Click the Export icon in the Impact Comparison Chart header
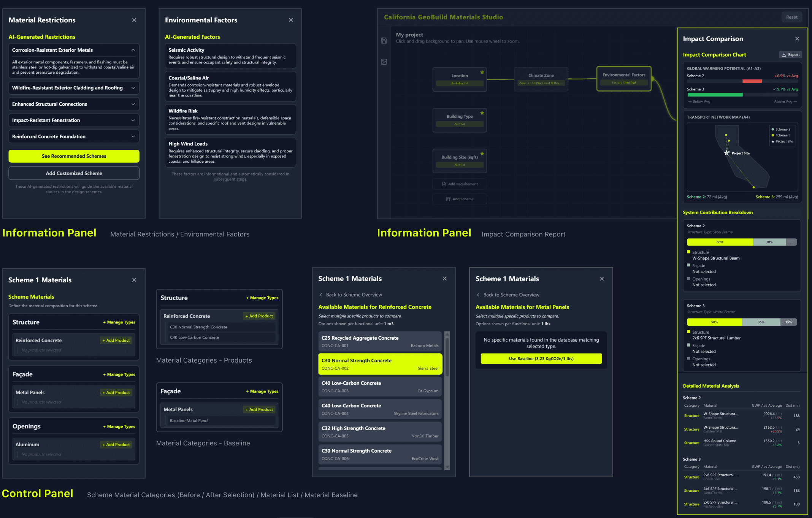The width and height of the screenshot is (812, 518). pos(784,55)
